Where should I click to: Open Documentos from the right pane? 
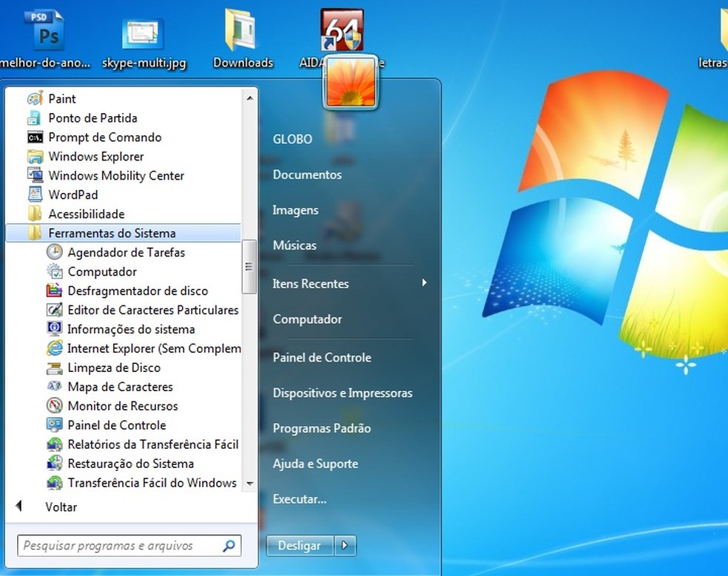(307, 175)
